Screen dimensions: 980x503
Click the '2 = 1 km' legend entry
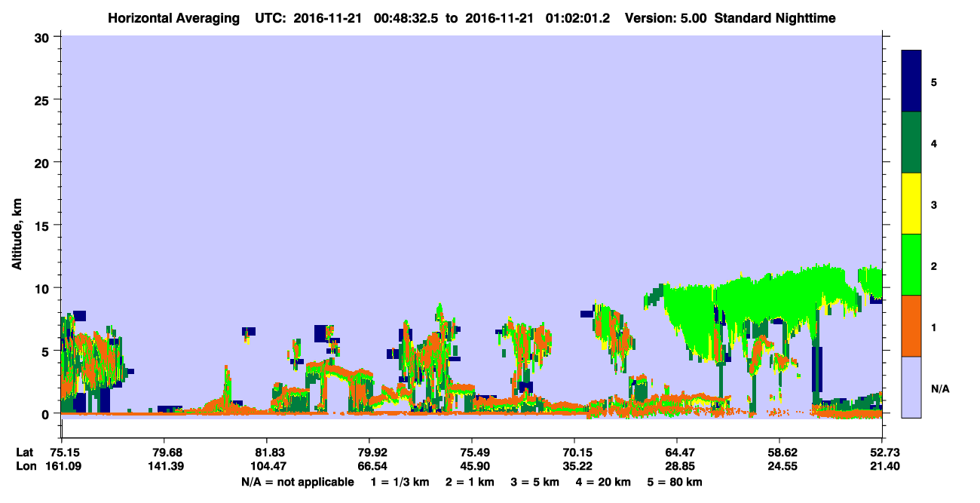[470, 482]
